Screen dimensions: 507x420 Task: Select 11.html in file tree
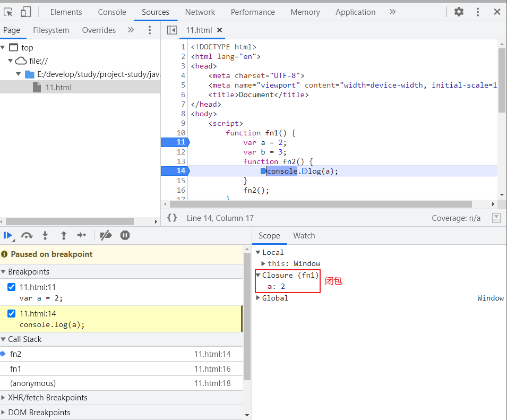coord(58,88)
